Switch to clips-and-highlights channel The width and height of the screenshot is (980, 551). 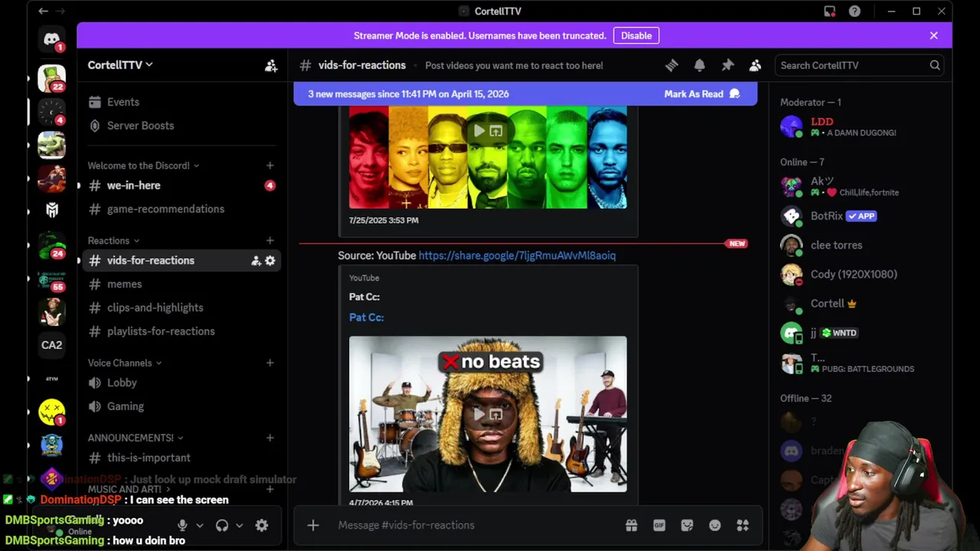[x=181, y=308]
